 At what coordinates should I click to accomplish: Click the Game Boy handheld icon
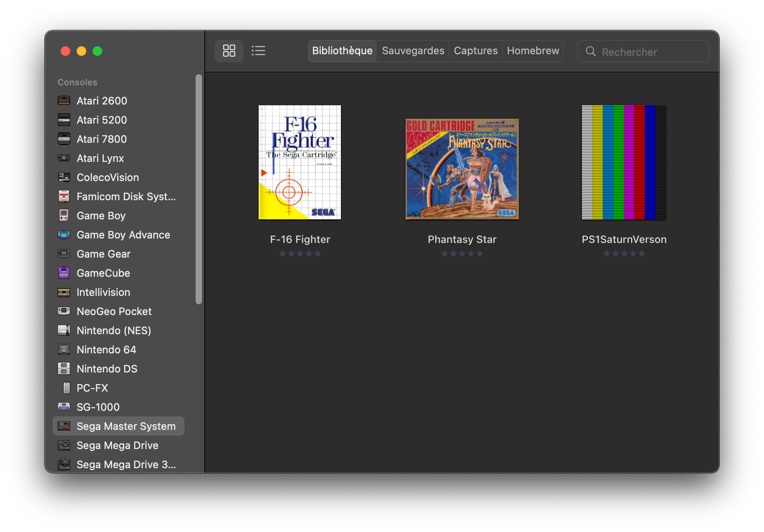(x=64, y=215)
